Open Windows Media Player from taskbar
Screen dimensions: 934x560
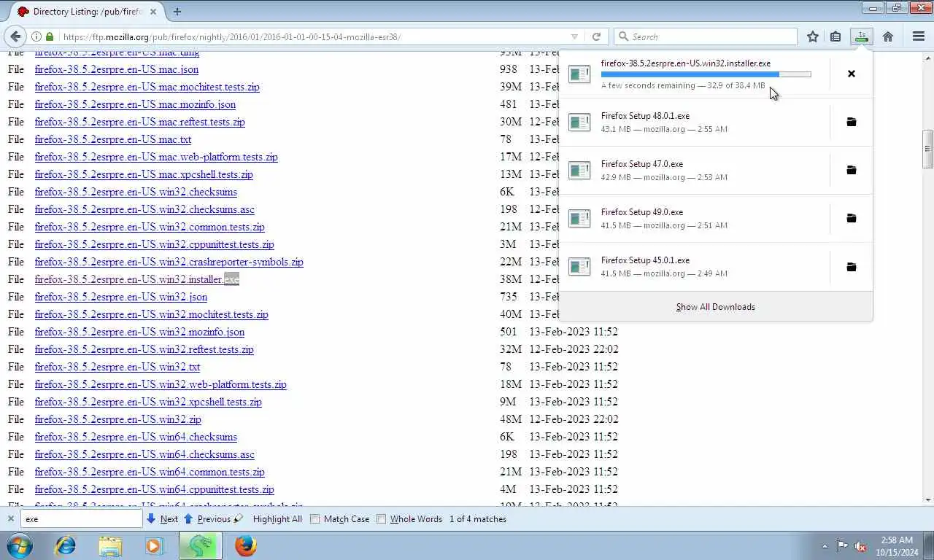pos(154,545)
